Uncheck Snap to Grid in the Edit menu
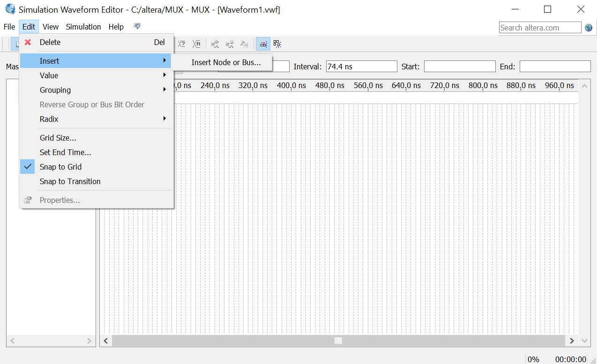The width and height of the screenshot is (597, 364). point(60,166)
